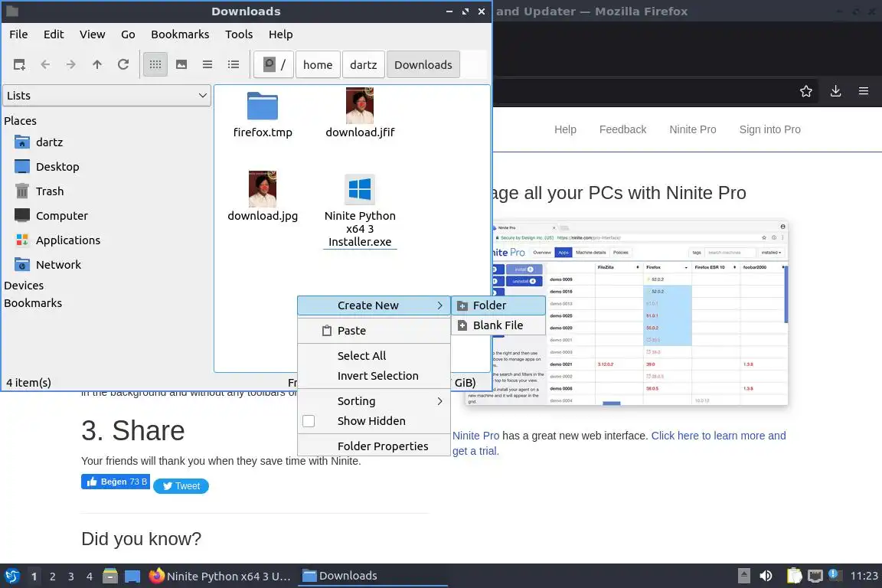Open Folder Properties from context menu
The image size is (882, 588).
(374, 446)
